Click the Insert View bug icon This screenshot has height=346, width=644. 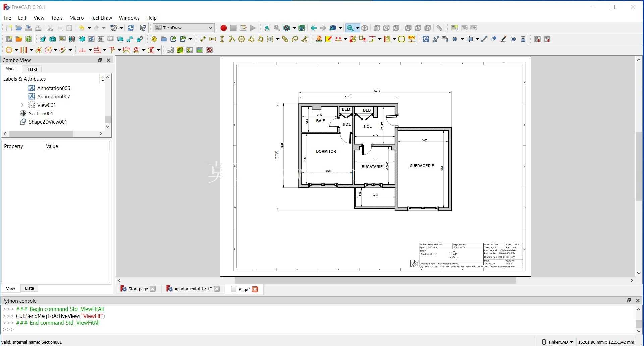(x=43, y=39)
